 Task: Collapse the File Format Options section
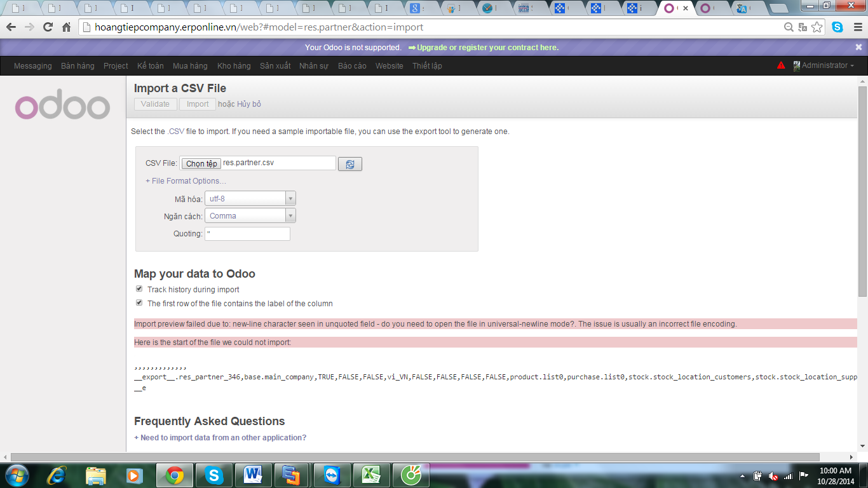tap(186, 181)
